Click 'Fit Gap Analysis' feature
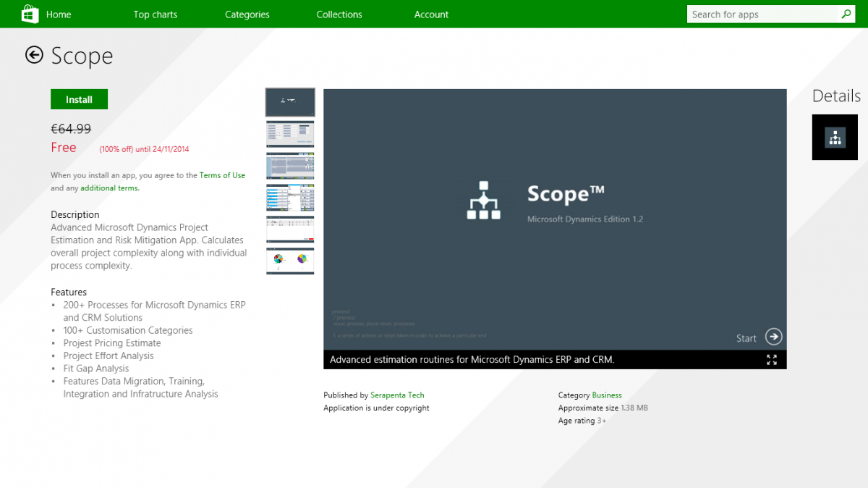868x488 pixels. pos(96,369)
